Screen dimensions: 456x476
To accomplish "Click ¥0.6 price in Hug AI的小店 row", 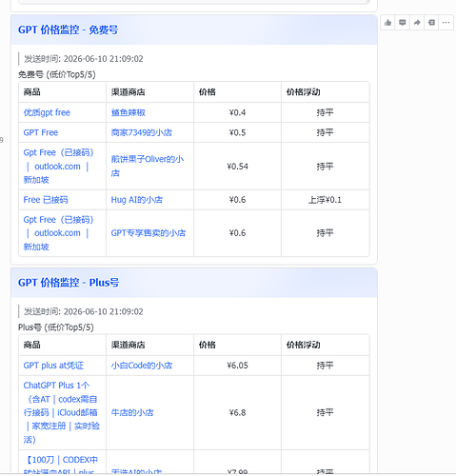I will (x=237, y=200).
